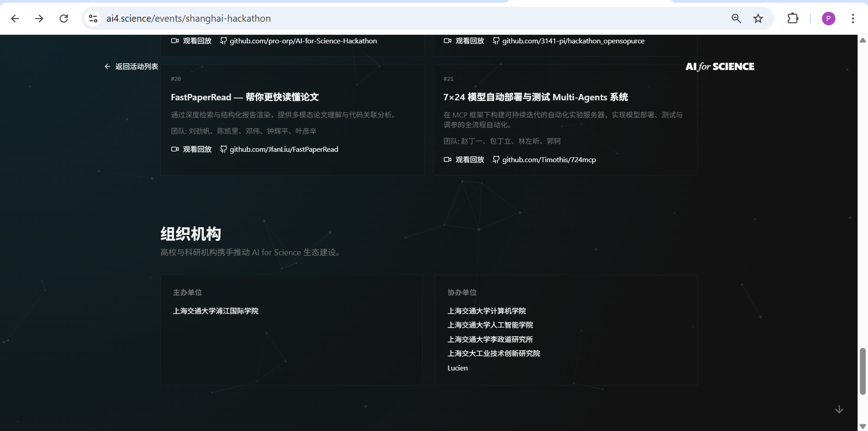This screenshot has height=431, width=868.
Task: Click GitHub icon beside pro-orp/AI-for-Science-Hackathon
Action: pyautogui.click(x=223, y=41)
